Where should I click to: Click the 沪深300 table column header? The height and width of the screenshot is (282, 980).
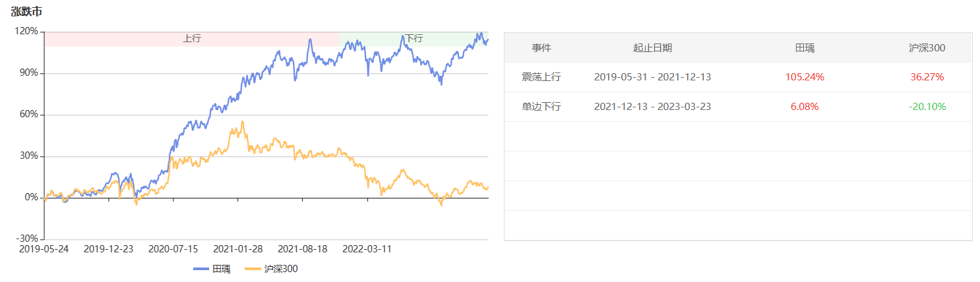[x=927, y=47]
